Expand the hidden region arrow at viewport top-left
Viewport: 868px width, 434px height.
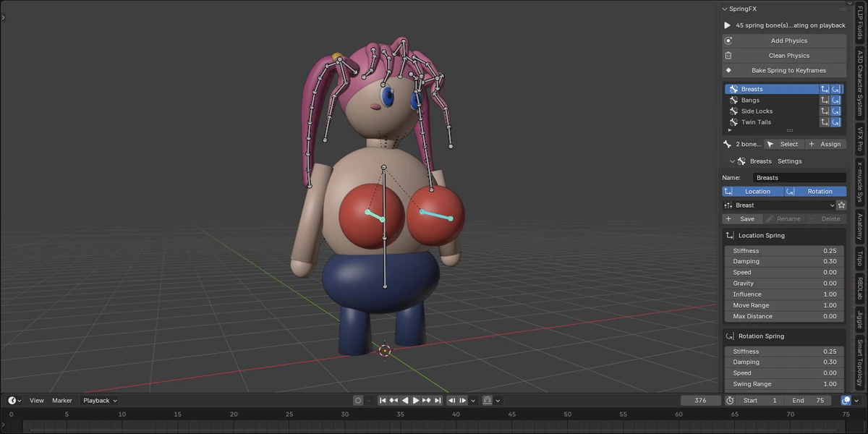[x=3, y=16]
